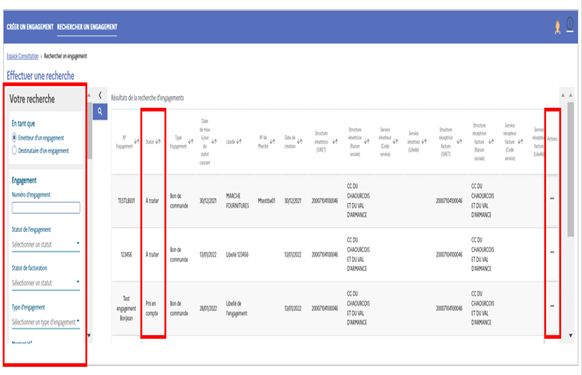Open actions menu for TESTLB01 row
This screenshot has width=582, height=375.
click(x=552, y=199)
